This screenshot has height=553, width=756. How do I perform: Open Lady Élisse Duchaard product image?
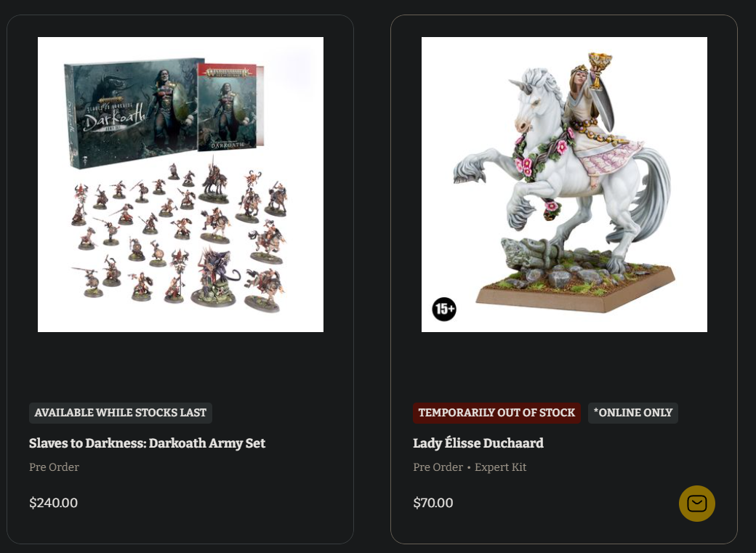tap(564, 184)
